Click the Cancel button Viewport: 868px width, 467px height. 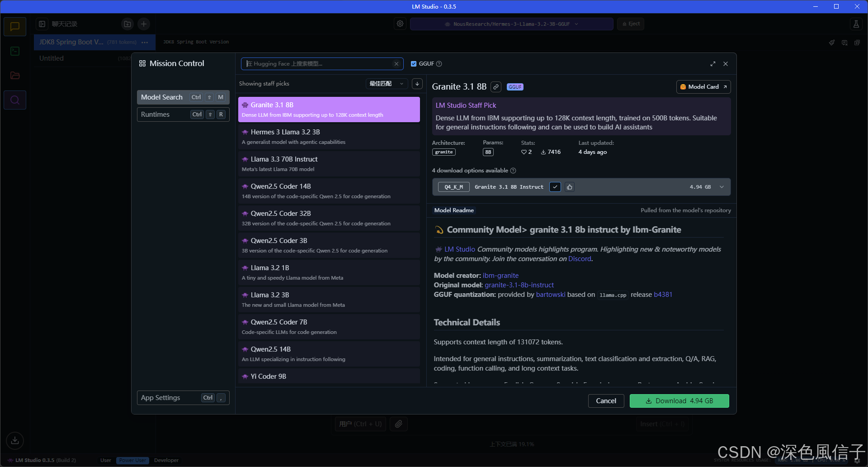pos(606,401)
